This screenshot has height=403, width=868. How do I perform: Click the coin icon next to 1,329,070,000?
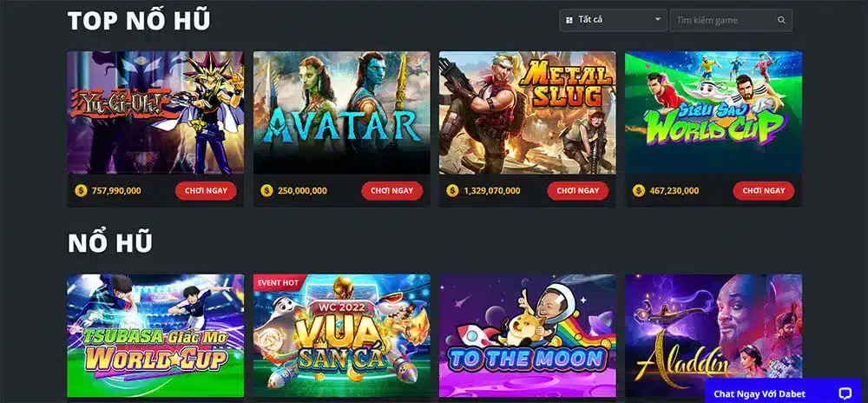click(453, 190)
